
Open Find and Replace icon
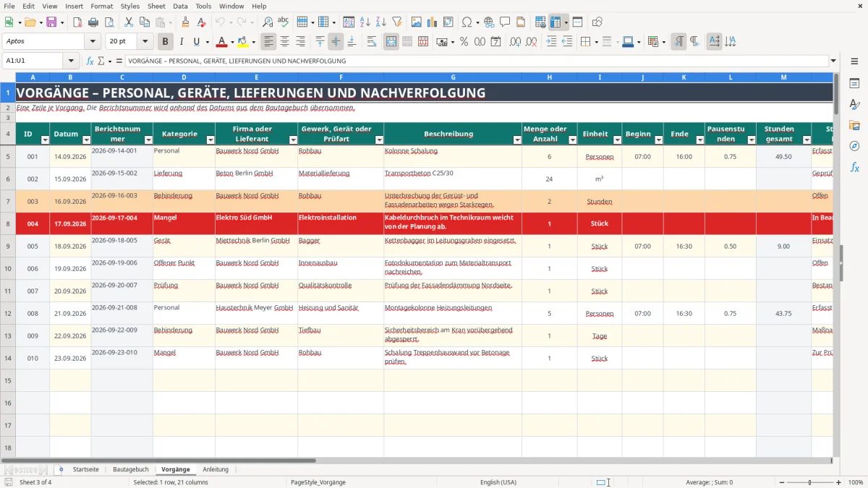[x=268, y=22]
